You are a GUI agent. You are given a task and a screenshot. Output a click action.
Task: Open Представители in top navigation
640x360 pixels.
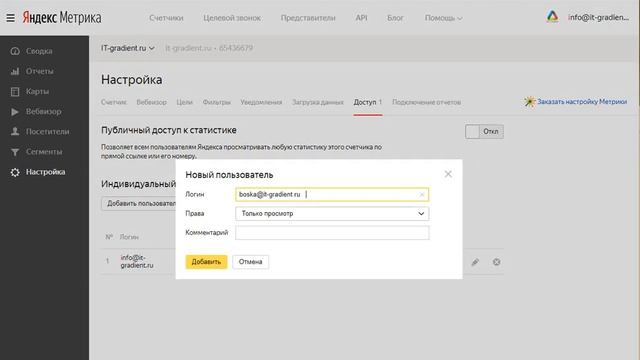coord(308,18)
